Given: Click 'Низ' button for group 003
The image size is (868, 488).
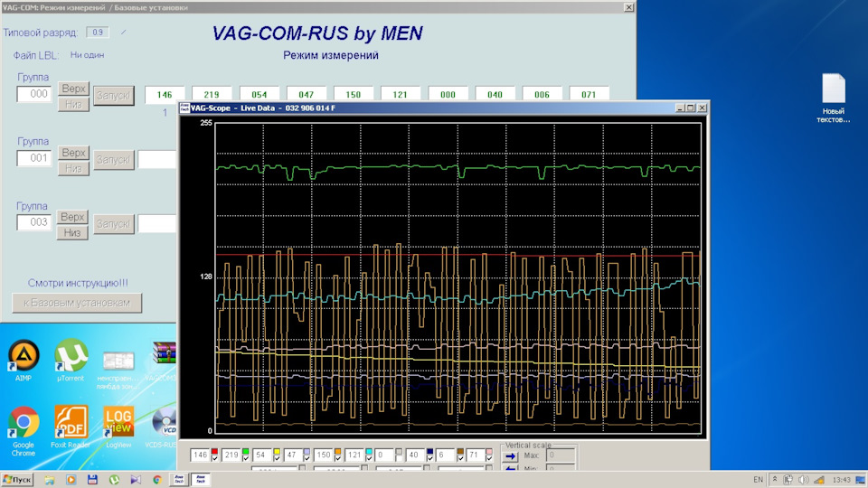Looking at the screenshot, I should tap(72, 232).
